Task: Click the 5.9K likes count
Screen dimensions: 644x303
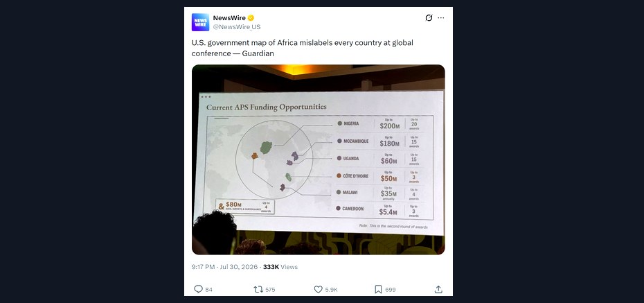Action: 331,289
